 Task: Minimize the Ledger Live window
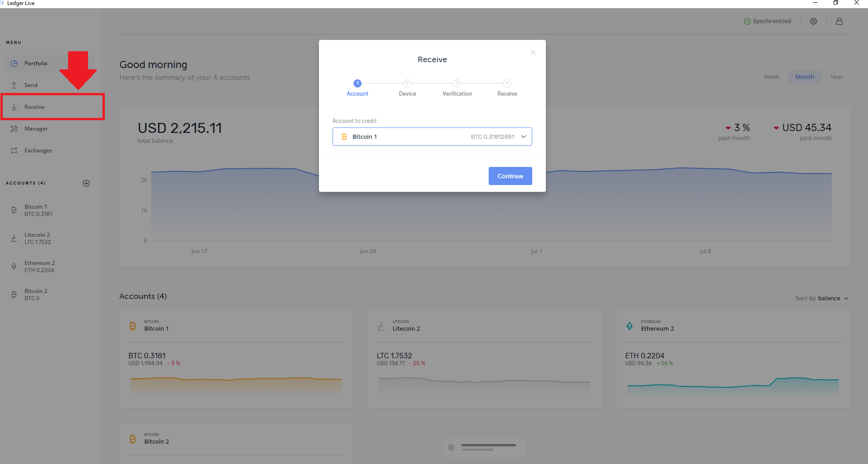click(815, 3)
